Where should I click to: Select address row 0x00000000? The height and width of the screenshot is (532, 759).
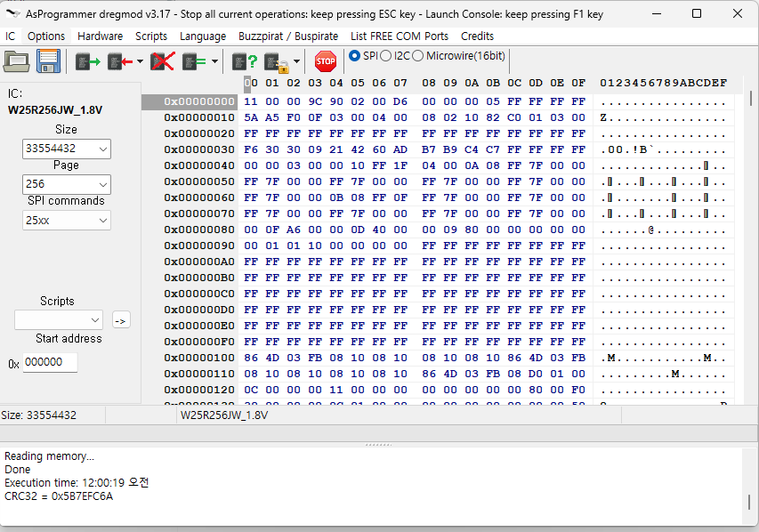coord(199,101)
